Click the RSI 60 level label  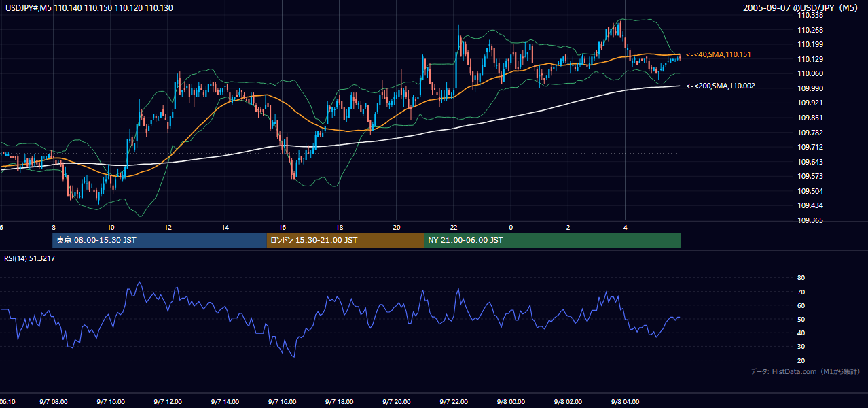coord(801,305)
